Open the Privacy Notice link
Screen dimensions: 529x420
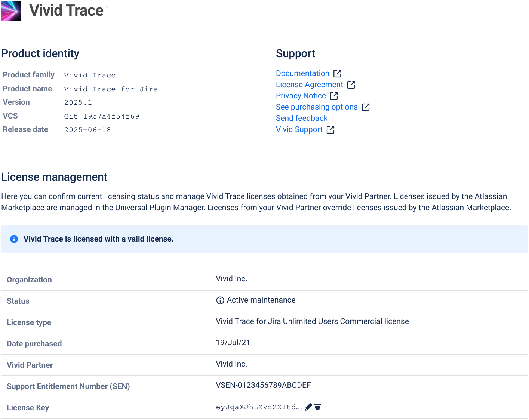[301, 96]
